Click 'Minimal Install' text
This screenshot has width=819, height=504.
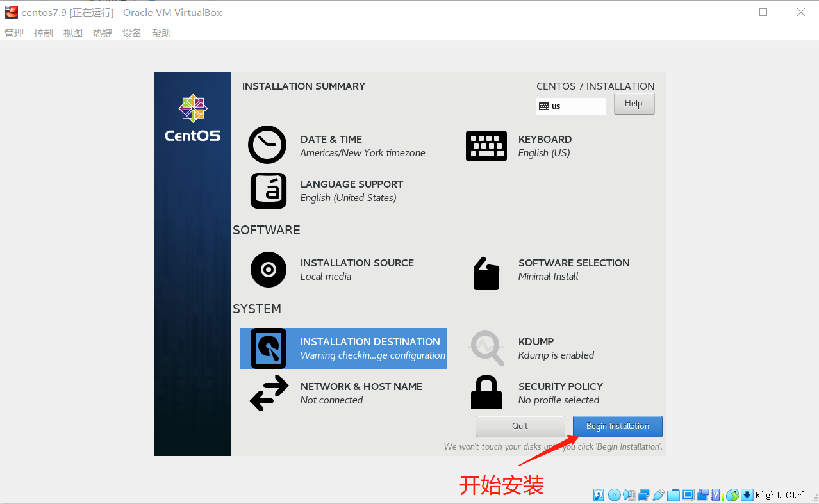[x=549, y=277]
